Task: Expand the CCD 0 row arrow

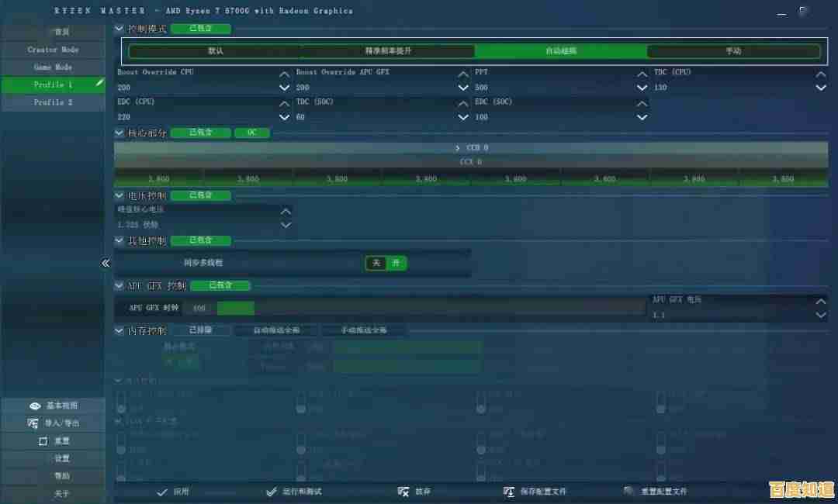Action: [x=458, y=147]
